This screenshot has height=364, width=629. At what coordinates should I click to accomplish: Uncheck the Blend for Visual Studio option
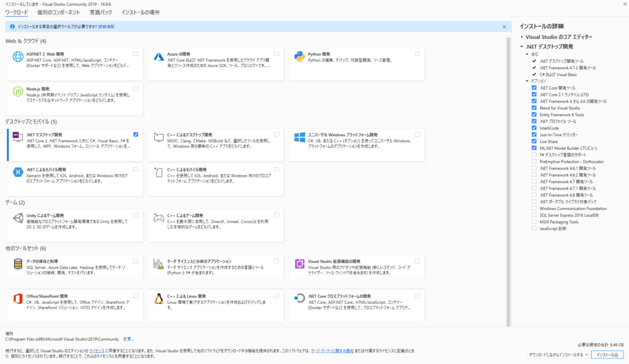534,108
